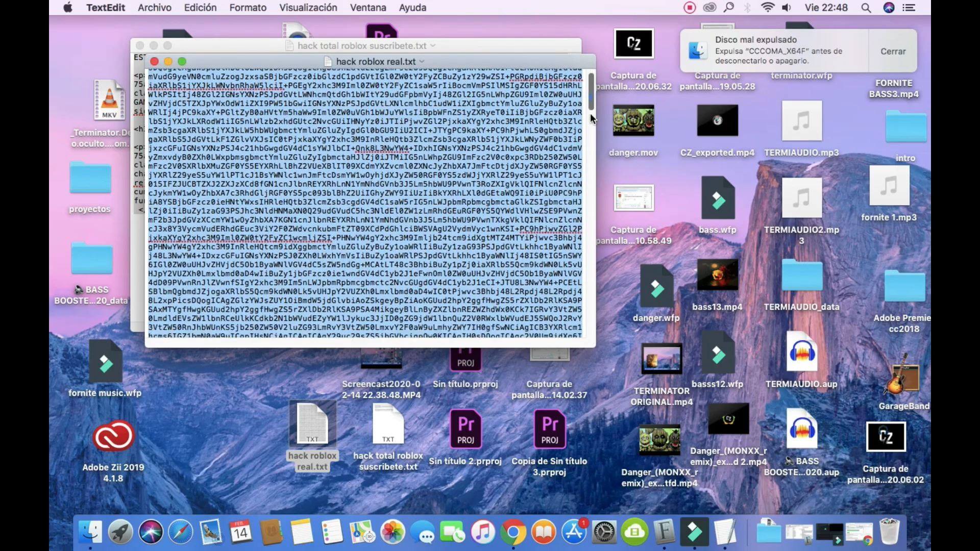Open the Wi-Fi status menu

coord(767,8)
